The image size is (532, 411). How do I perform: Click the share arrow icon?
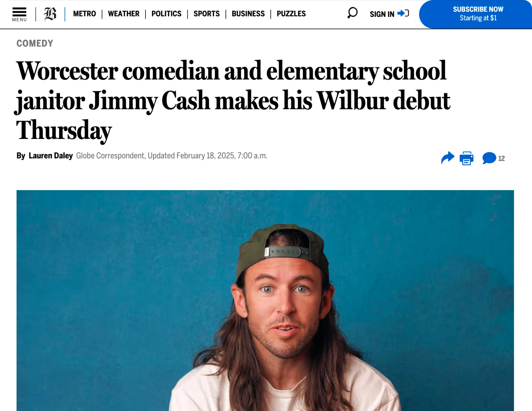pos(447,158)
